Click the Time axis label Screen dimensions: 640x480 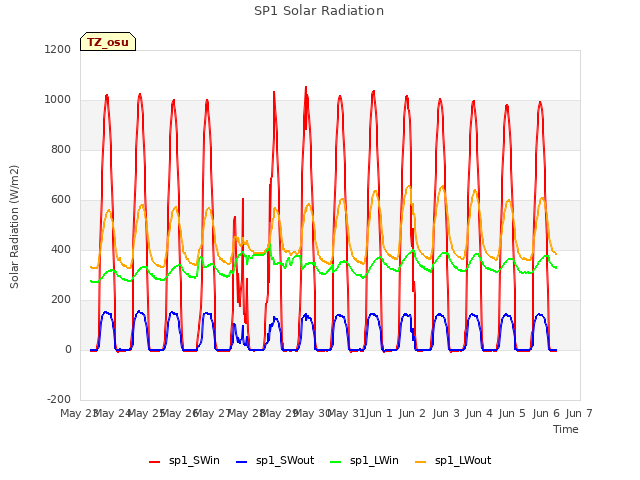pos(566,429)
